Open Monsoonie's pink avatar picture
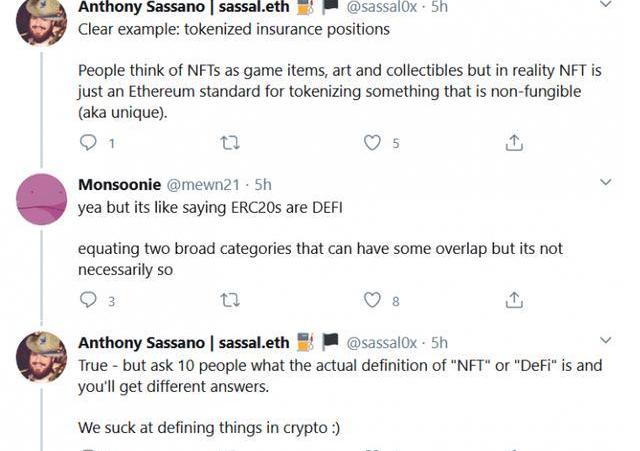 coord(42,199)
